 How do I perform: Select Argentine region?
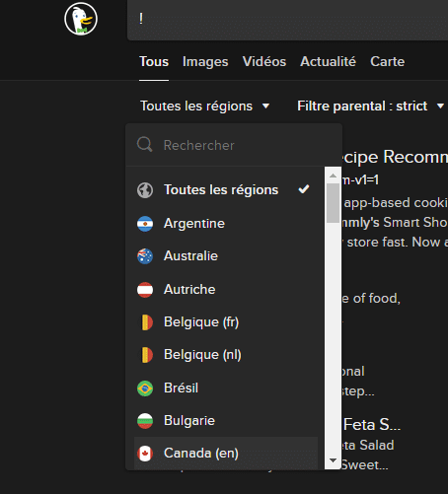tap(226, 224)
